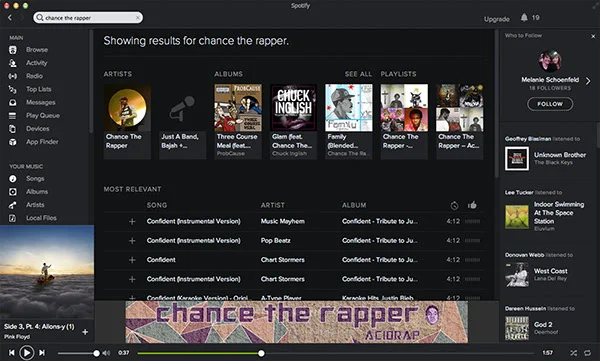Click the now-playing Pink Floyd cover art
This screenshot has height=361, width=600.
pyautogui.click(x=47, y=272)
